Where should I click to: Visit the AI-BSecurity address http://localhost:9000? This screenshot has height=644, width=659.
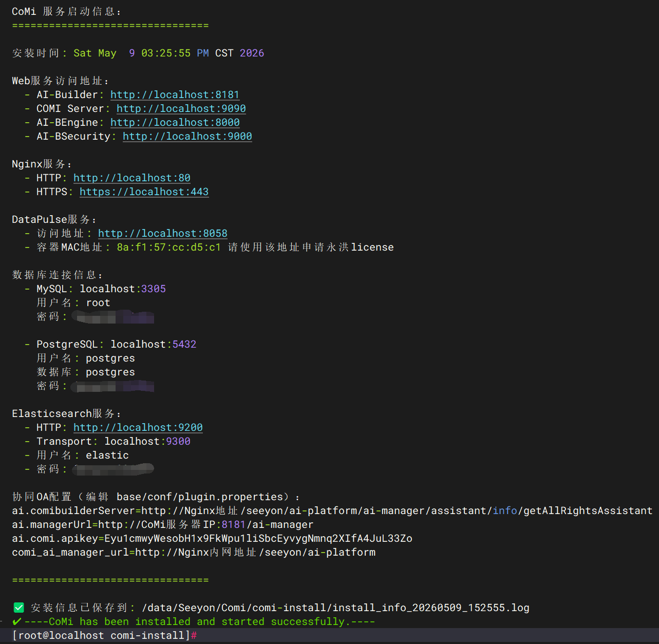(187, 136)
